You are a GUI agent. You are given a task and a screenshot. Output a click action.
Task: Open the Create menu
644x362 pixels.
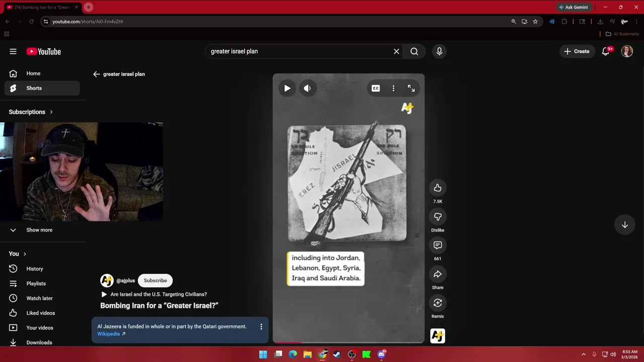(x=577, y=51)
